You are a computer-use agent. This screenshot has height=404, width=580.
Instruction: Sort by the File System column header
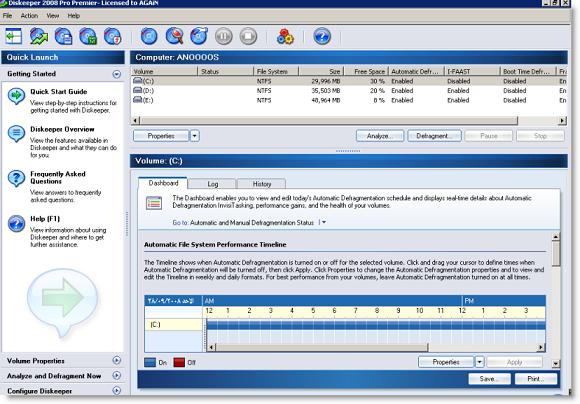click(276, 71)
